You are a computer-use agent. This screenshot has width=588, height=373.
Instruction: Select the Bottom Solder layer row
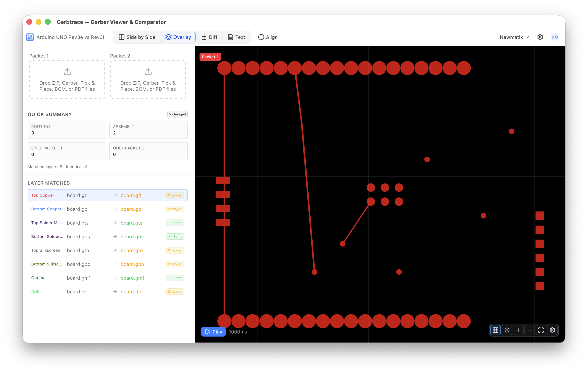click(107, 237)
